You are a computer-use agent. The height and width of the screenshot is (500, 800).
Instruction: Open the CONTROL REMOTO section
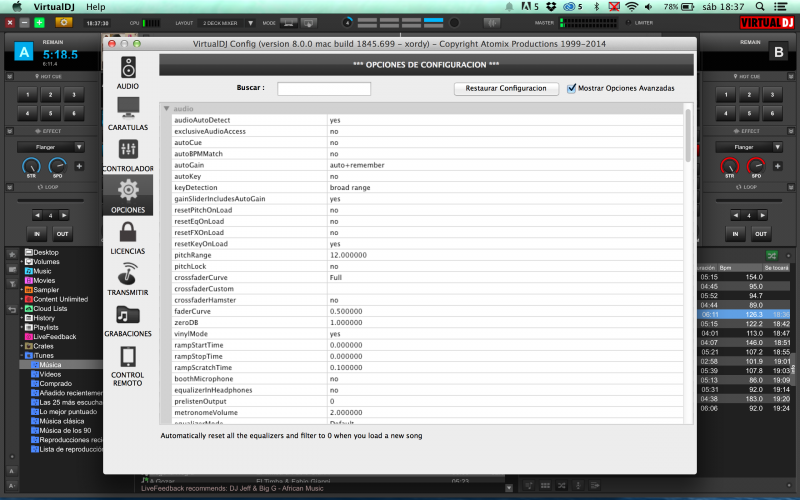[128, 365]
